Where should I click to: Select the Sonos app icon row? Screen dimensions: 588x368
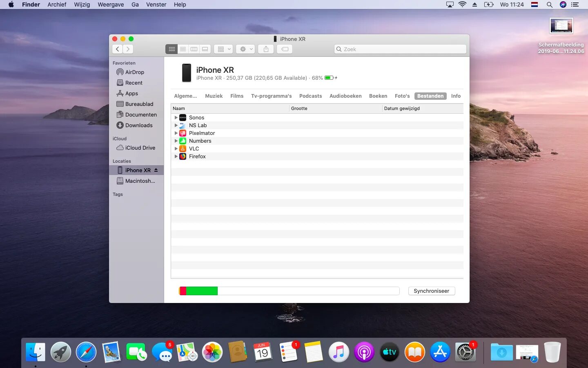click(317, 117)
